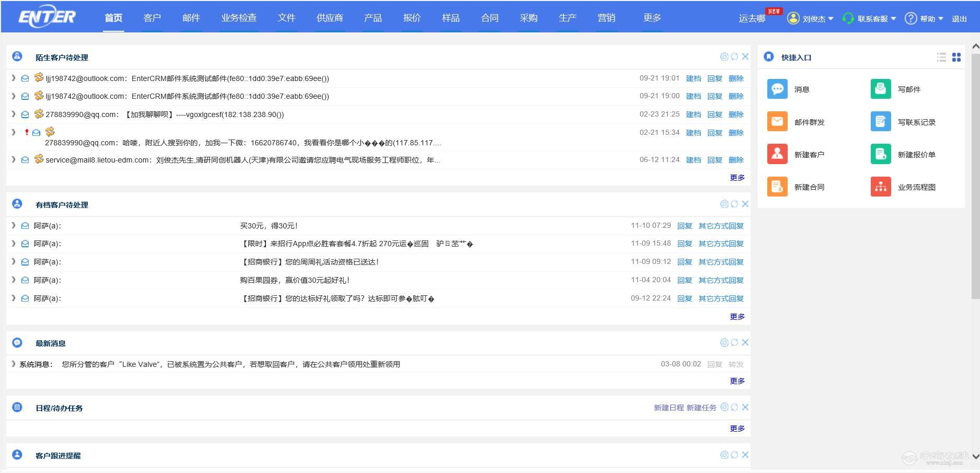Click 建档 for the 02-21 15:34 email
The image size is (980, 473).
point(694,133)
